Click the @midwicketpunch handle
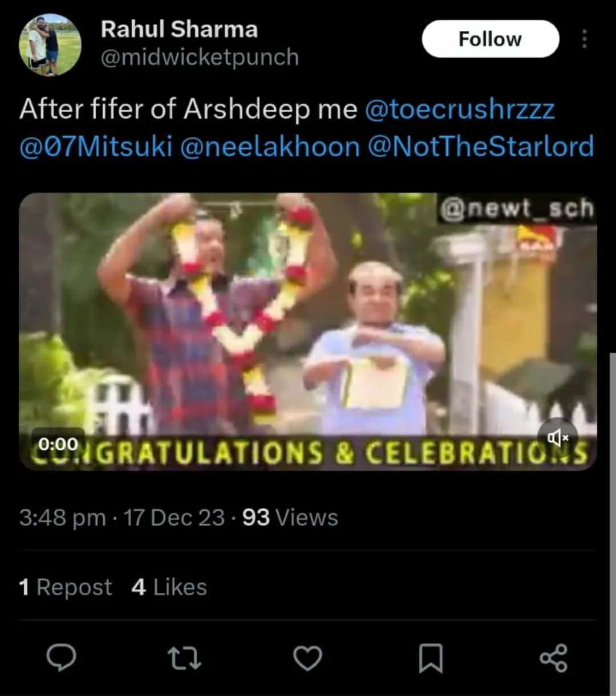The height and width of the screenshot is (696, 616). [x=200, y=57]
